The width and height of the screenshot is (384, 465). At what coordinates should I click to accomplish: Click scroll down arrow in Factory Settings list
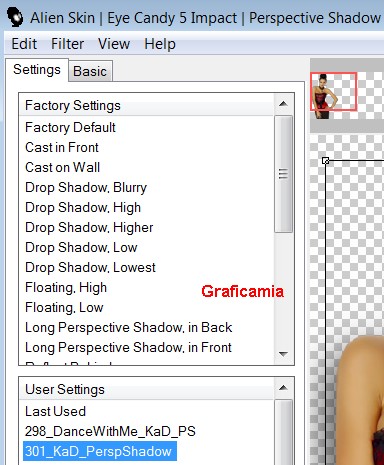click(x=283, y=354)
